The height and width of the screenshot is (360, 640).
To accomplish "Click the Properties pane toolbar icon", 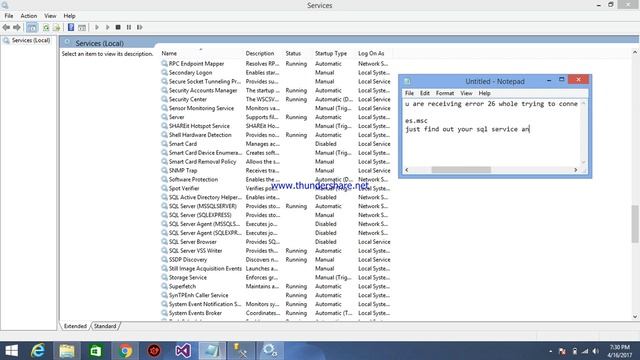I will [x=82, y=27].
